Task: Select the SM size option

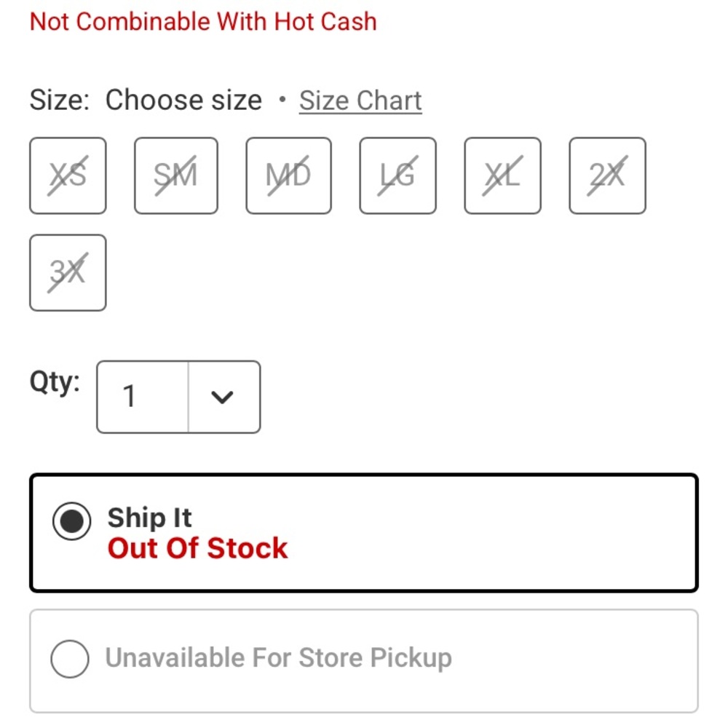Action: [176, 175]
